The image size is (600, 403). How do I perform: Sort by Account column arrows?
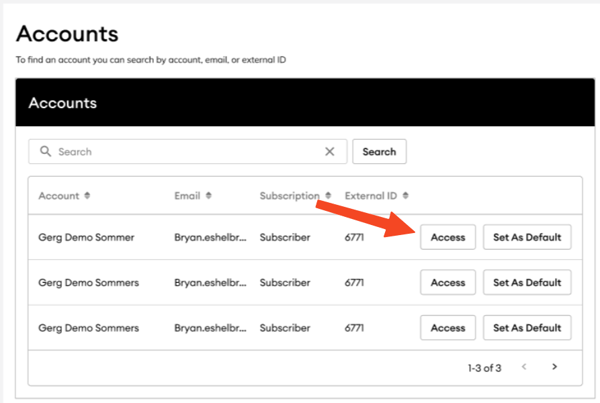coord(87,196)
